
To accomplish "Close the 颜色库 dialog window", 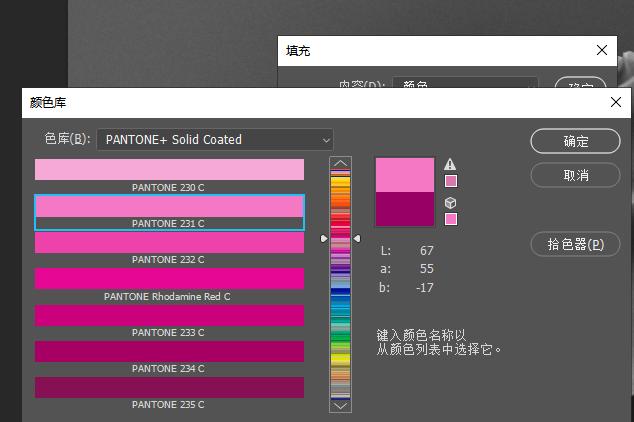I will [615, 102].
